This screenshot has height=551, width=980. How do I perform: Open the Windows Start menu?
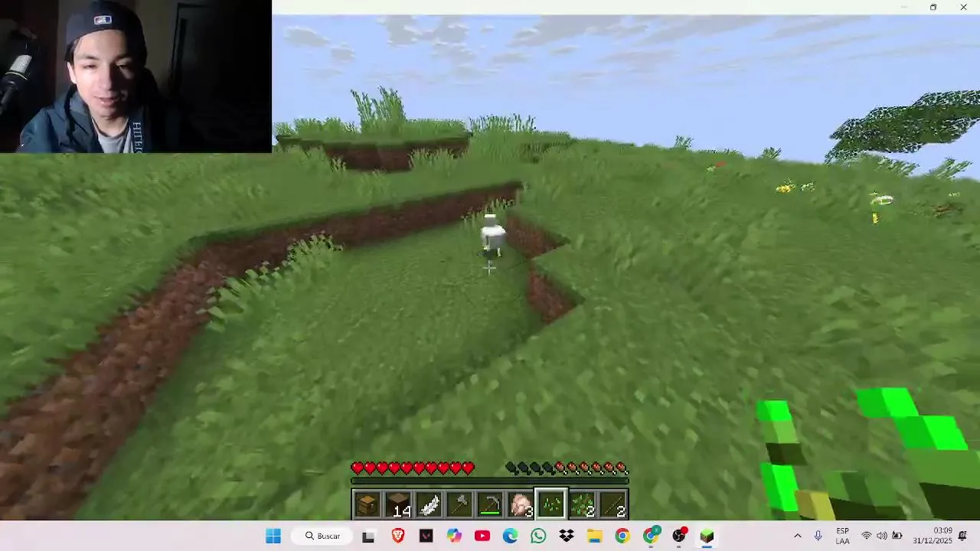(273, 536)
